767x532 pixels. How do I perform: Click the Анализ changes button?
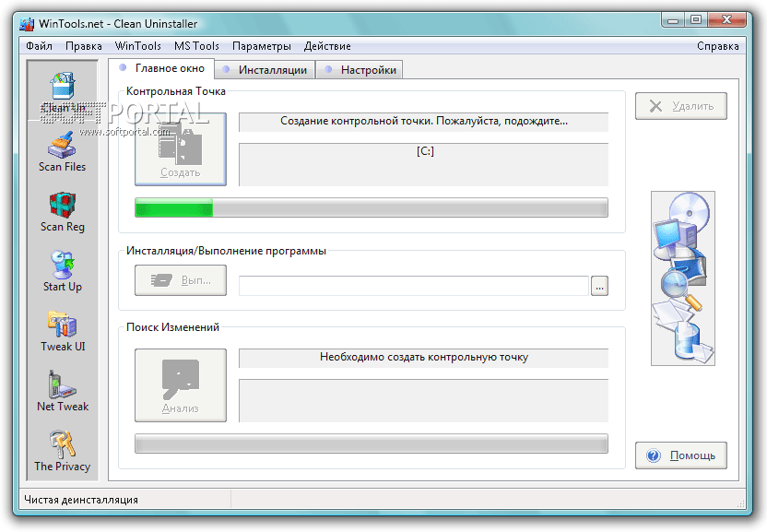point(181,385)
